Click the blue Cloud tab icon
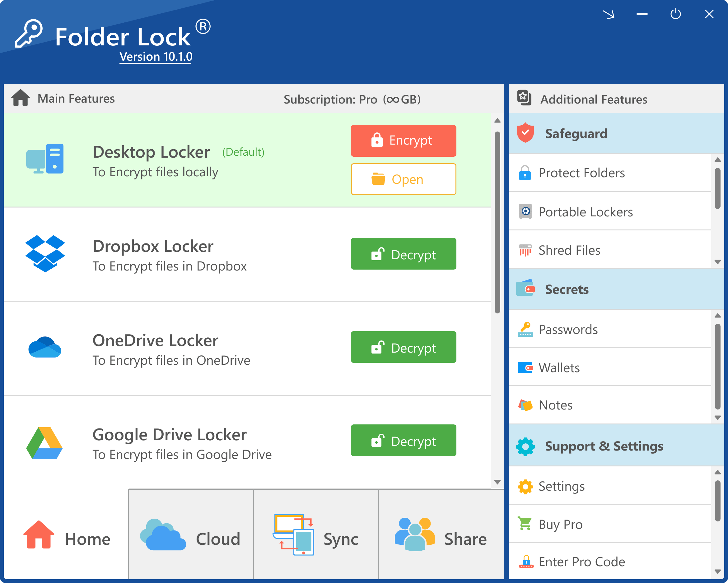 (x=163, y=535)
